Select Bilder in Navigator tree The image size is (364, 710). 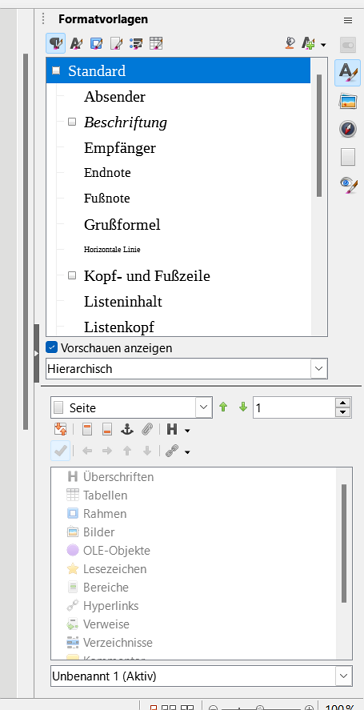[x=99, y=532]
